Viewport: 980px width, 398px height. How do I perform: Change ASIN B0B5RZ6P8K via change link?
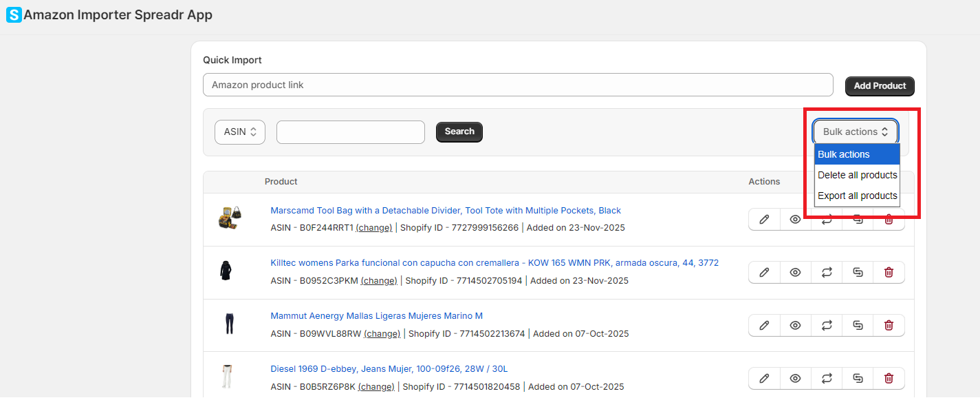[x=376, y=387]
